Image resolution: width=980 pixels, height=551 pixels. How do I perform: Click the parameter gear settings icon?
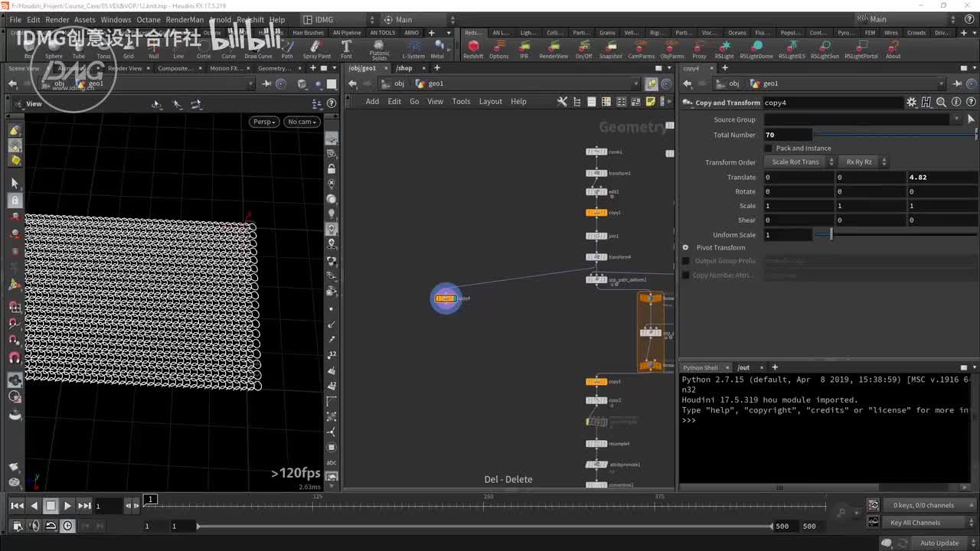pos(911,103)
